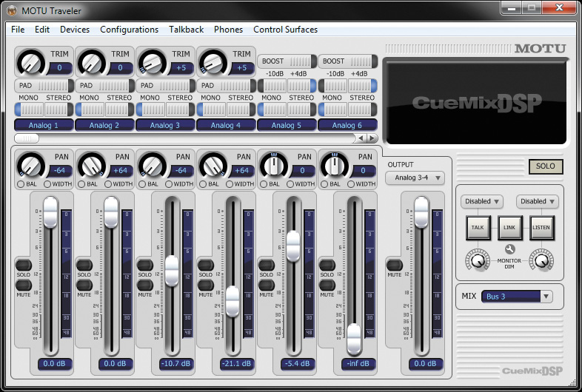Open the Configurations menu

tap(129, 30)
